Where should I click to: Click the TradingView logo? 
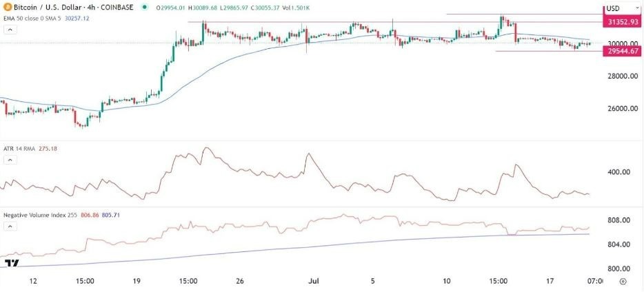(x=12, y=263)
